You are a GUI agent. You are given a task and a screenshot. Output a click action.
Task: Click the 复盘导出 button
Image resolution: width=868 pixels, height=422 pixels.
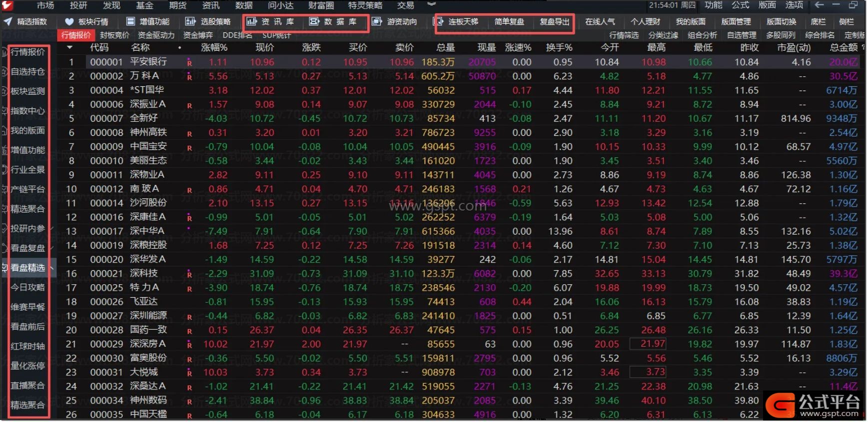tap(554, 21)
